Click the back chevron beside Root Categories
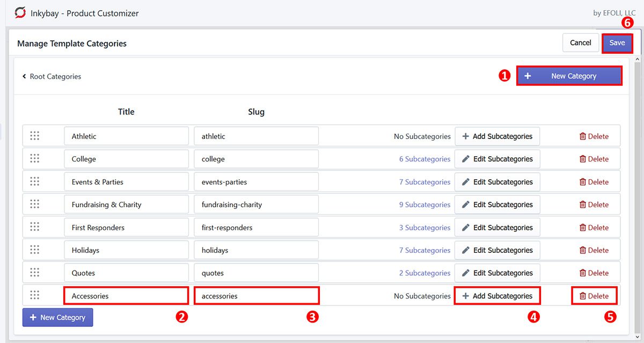This screenshot has width=644, height=343. (x=24, y=76)
